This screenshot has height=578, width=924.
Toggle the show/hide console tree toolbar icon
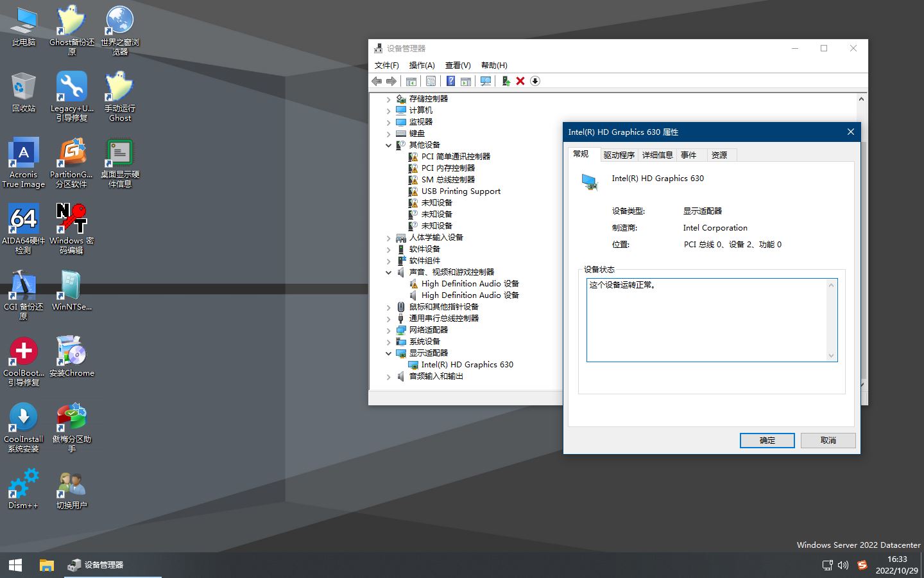[411, 81]
